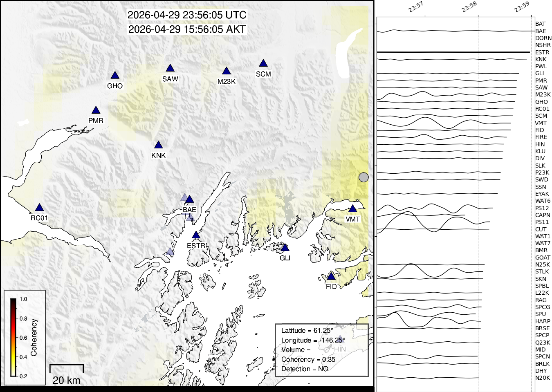Click the CAPN label in the trace list

pos(543,215)
